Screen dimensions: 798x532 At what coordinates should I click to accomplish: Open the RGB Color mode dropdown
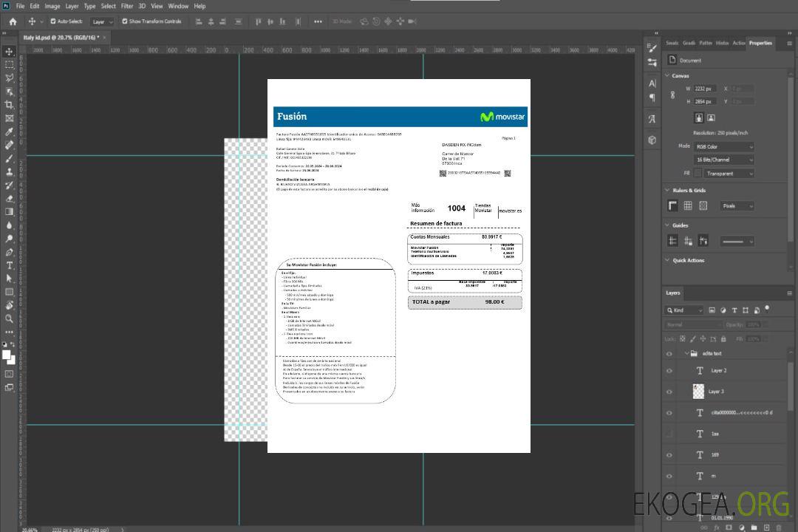724,146
